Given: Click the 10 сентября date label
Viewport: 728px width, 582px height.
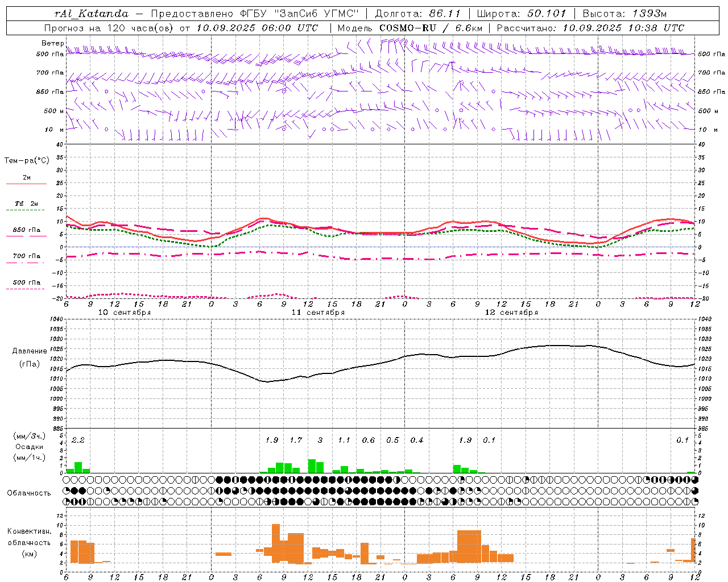Looking at the screenshot, I should pos(125,313).
